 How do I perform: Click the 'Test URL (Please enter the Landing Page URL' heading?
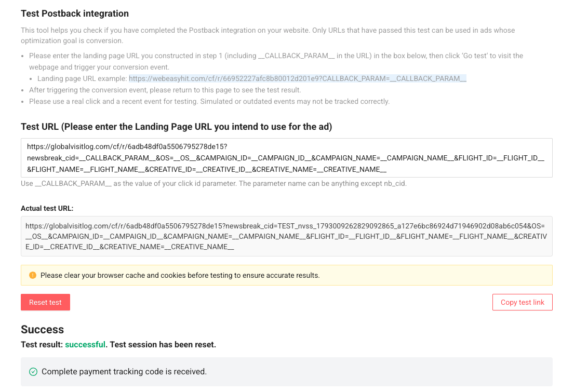point(177,127)
